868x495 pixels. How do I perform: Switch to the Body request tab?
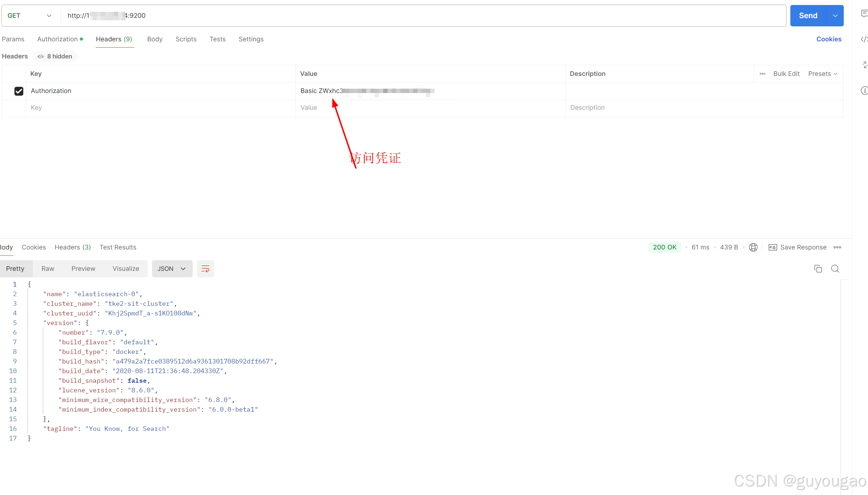155,39
